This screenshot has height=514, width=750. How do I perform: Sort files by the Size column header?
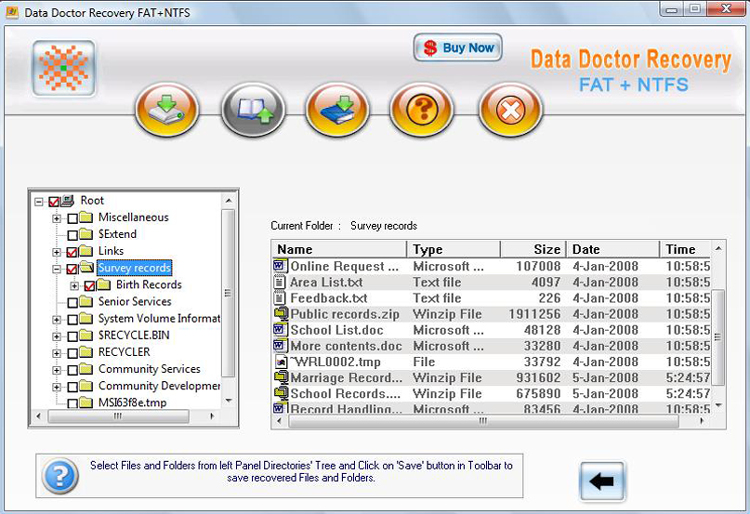(x=533, y=249)
